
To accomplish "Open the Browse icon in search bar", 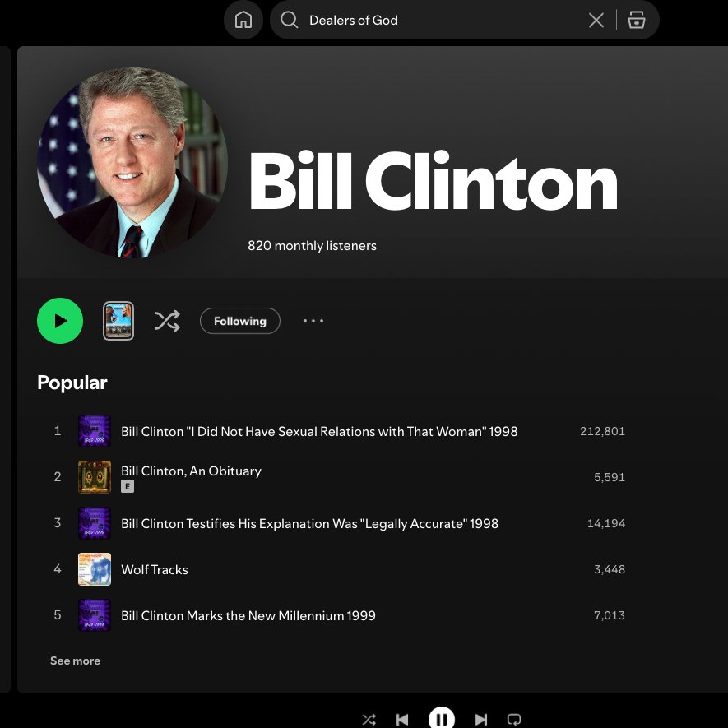I will pyautogui.click(x=636, y=20).
